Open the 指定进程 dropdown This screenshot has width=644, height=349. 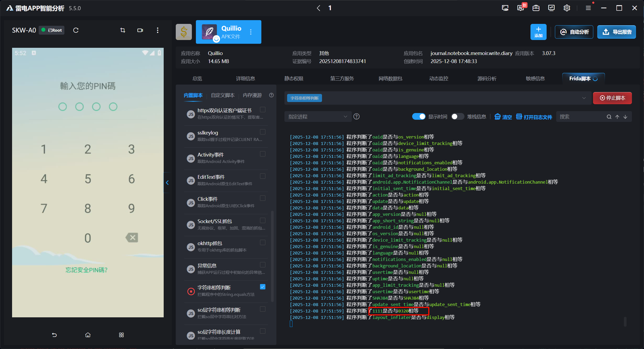(x=318, y=117)
